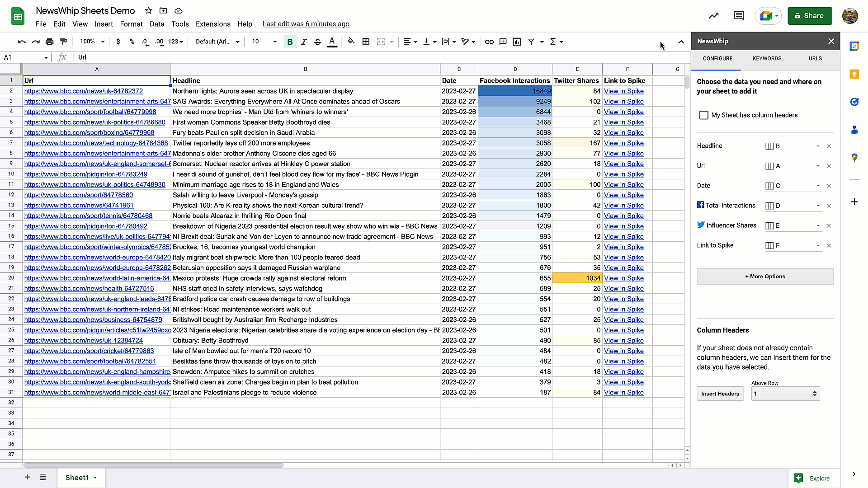Open the activity dashboard trend icon
The height and width of the screenshot is (488, 868).
[713, 16]
